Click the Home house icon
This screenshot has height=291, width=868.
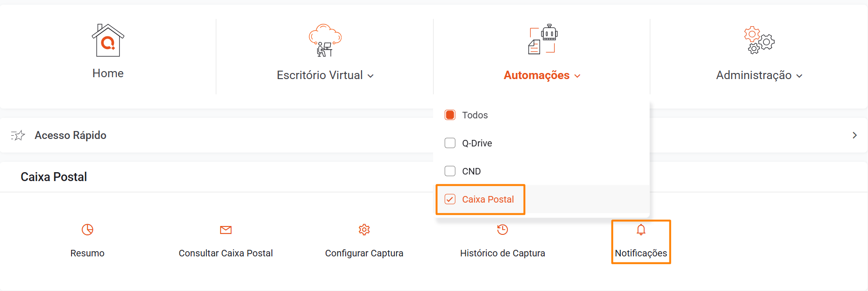(x=108, y=40)
